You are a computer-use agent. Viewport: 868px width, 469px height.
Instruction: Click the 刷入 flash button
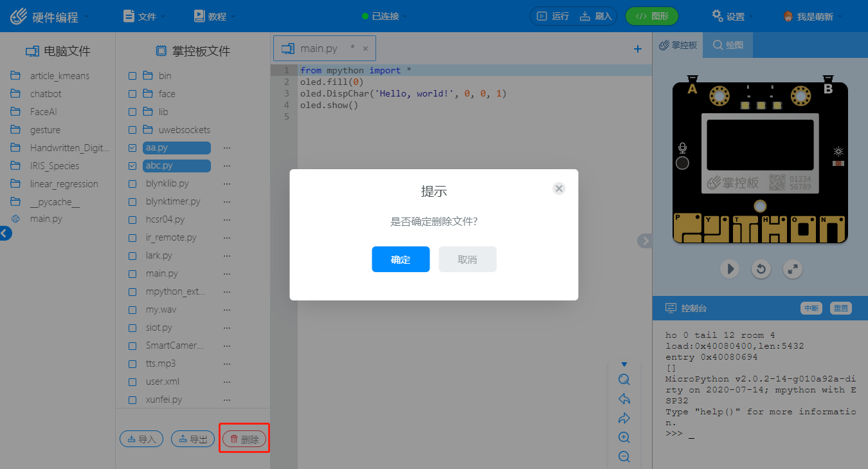click(596, 16)
